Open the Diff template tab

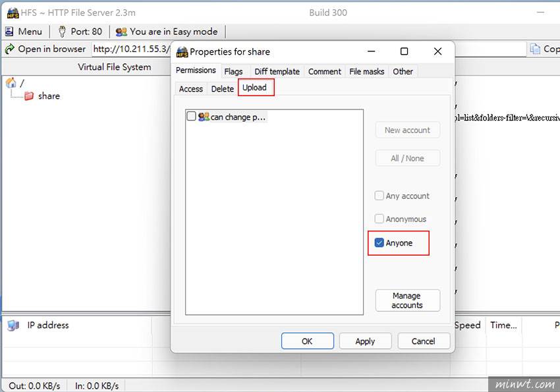pyautogui.click(x=277, y=72)
